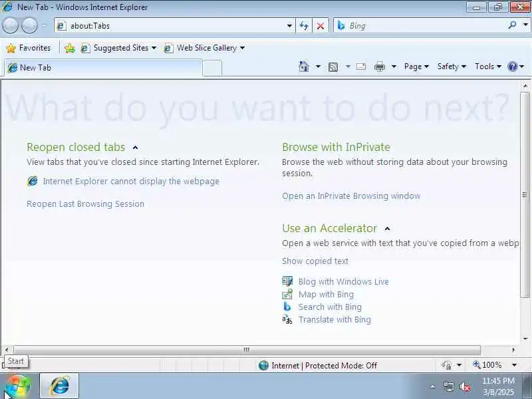
Task: Collapse the Use an Accelerator section
Action: 387,229
